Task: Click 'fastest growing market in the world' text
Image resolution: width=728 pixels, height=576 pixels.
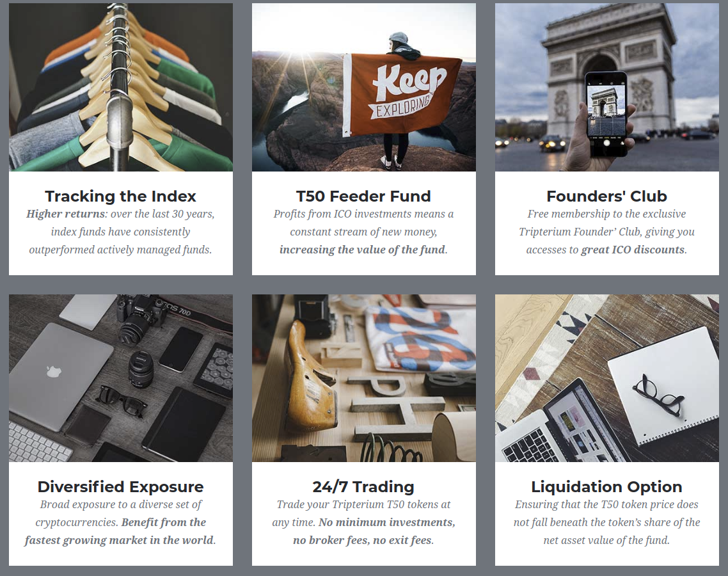Action: 120,540
